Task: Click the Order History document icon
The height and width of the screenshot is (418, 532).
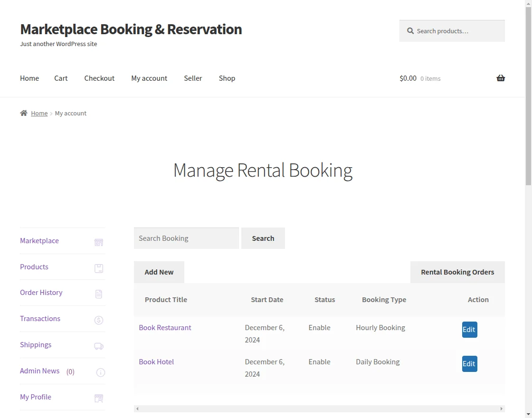Action: tap(98, 294)
